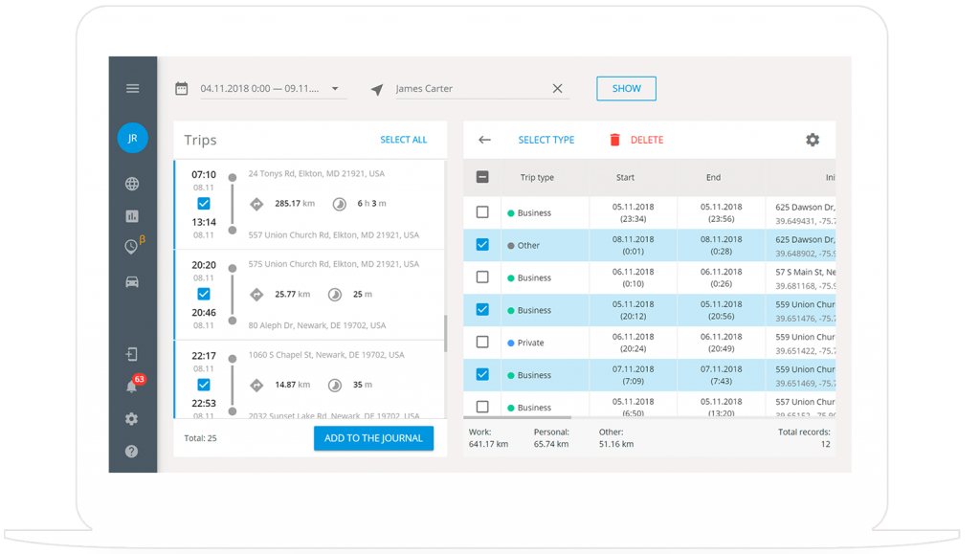
Task: Open the car vehicles icon in sidebar
Action: click(132, 281)
